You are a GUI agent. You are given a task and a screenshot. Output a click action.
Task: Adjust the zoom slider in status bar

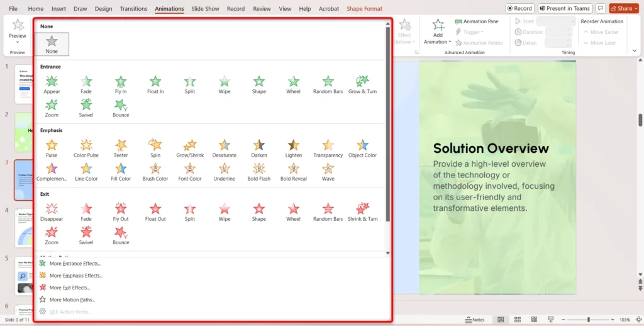[x=589, y=320]
